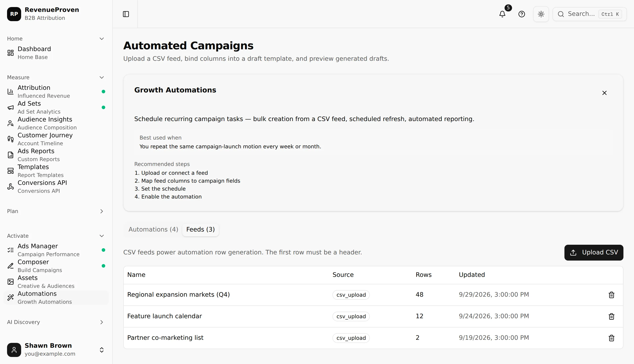This screenshot has height=364, width=634.
Task: Open Assets image icon
Action: tap(11, 282)
